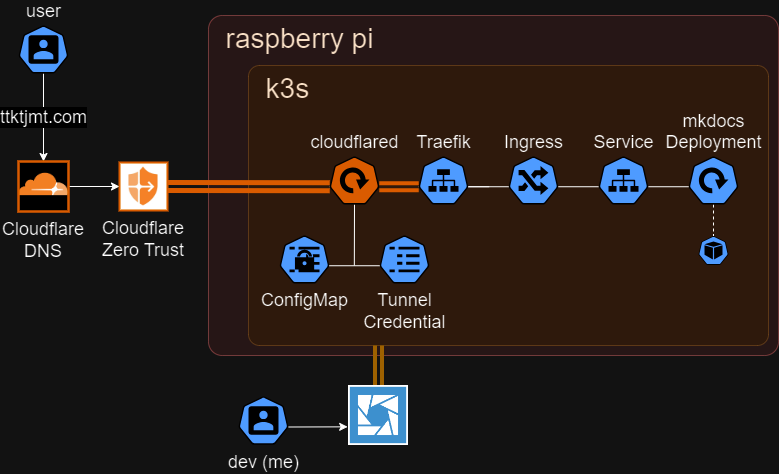Viewport: 779px width, 474px height.
Task: Click the 'Traefik' label text
Action: coord(444,142)
